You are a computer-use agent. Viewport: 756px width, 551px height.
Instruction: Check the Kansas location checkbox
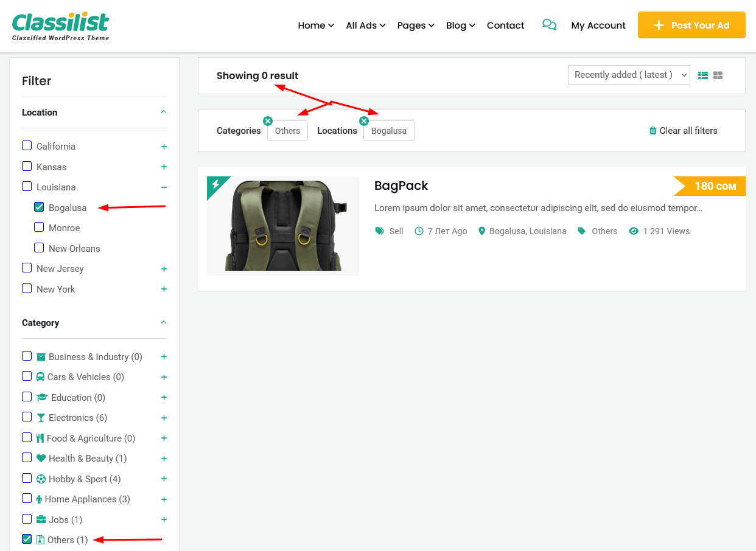click(x=27, y=166)
